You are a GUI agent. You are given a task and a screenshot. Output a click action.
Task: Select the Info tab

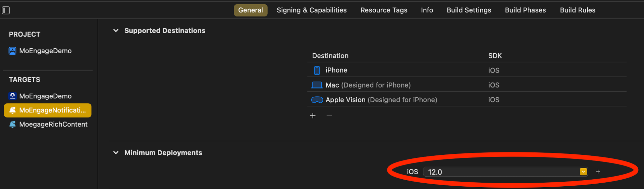point(427,10)
